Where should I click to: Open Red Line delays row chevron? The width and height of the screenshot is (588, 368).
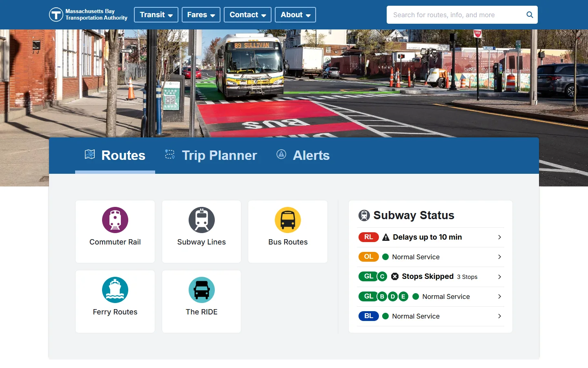[499, 237]
